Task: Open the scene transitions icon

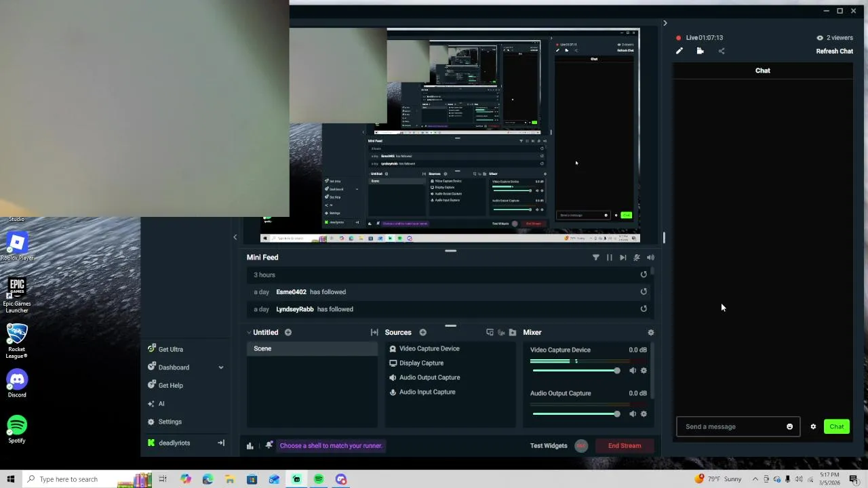Action: point(374,332)
